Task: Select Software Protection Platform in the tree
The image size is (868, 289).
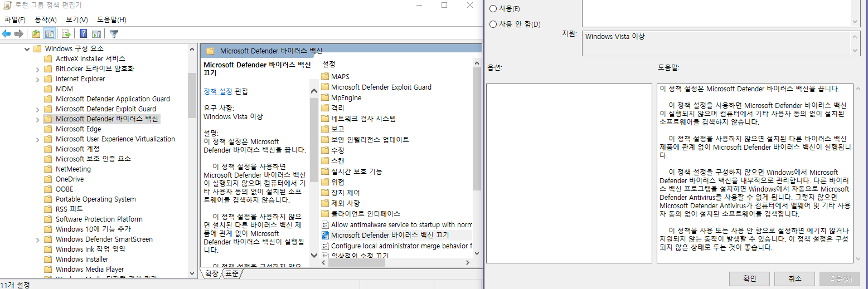Action: tap(99, 219)
